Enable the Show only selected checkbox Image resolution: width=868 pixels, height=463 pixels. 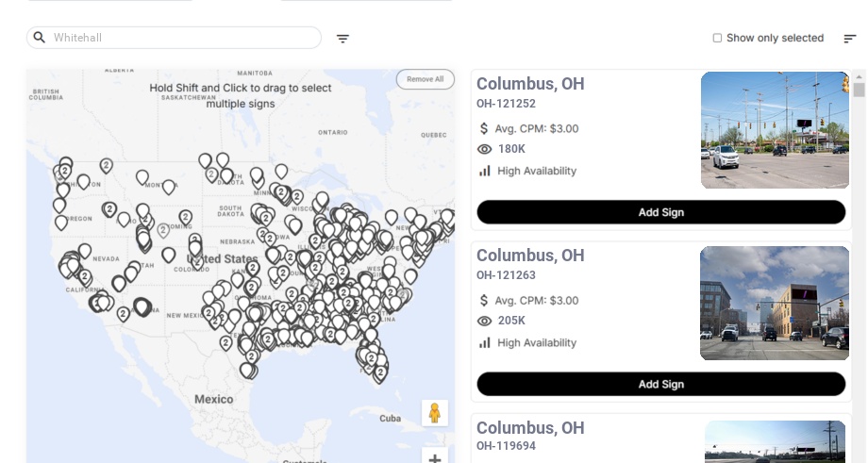(717, 39)
